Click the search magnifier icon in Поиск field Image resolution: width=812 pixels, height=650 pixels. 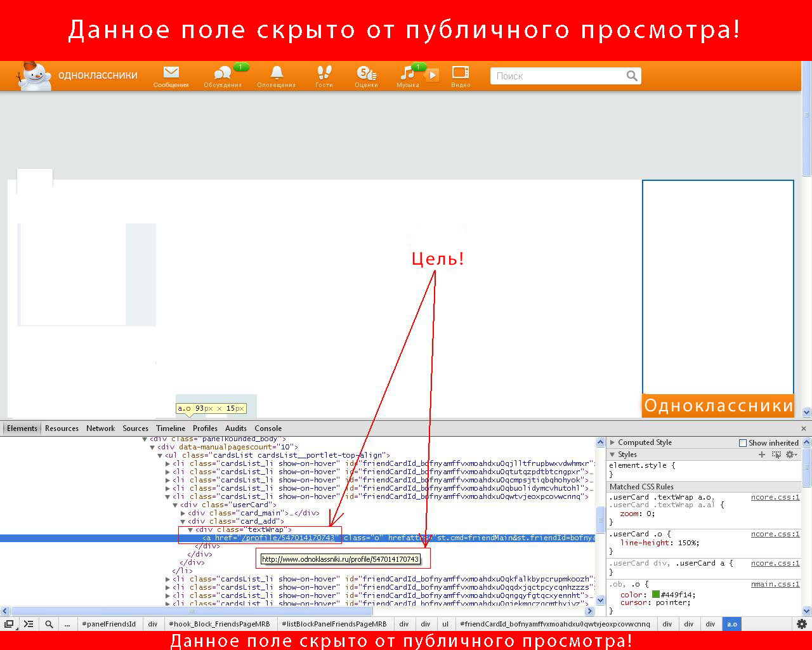click(x=632, y=76)
